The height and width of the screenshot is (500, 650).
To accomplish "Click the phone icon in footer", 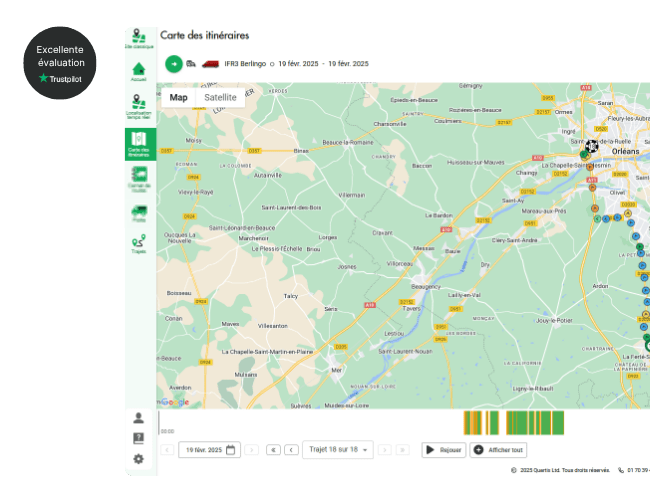I will 621,470.
